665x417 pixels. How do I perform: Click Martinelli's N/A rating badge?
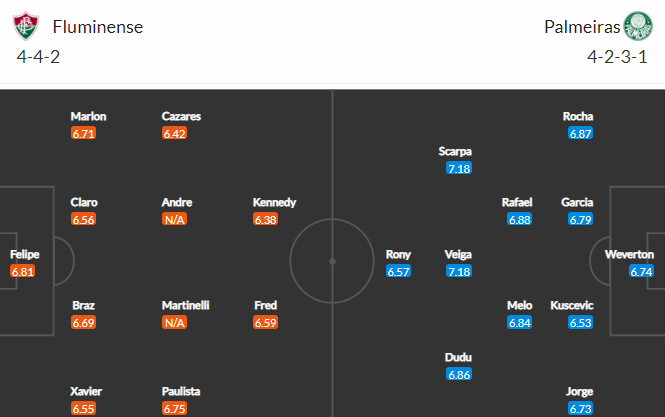(x=174, y=323)
